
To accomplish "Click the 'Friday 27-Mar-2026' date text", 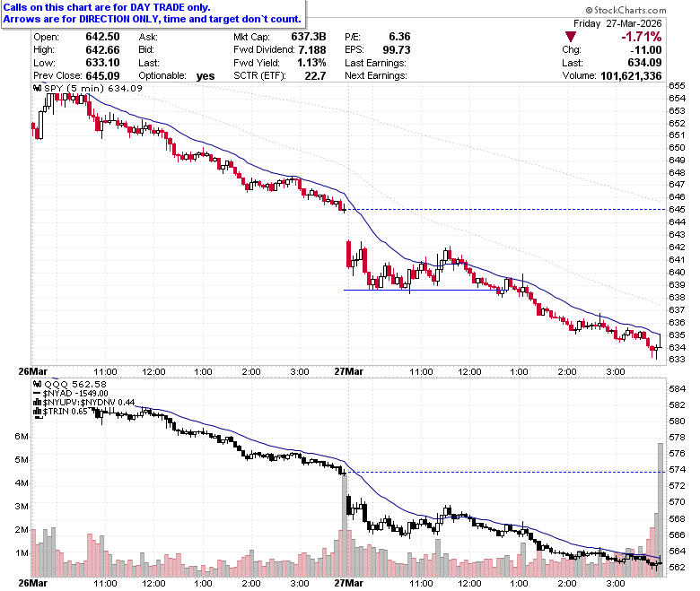I will (x=617, y=23).
